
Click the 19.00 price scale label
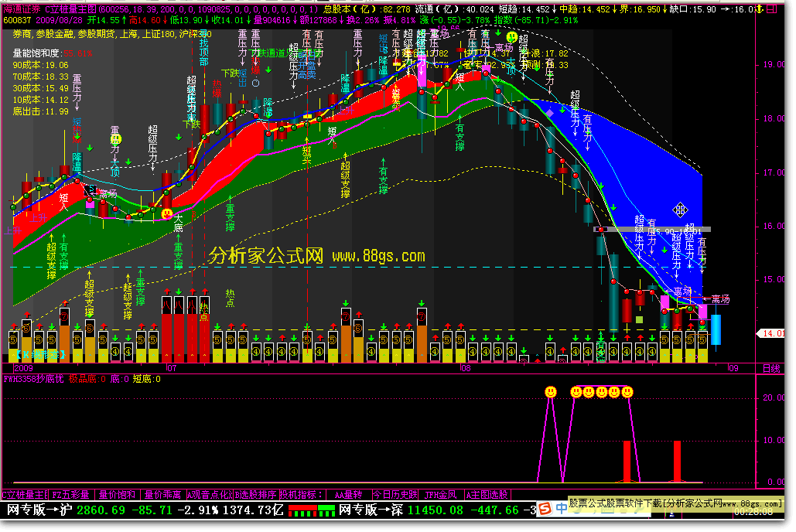[x=773, y=64]
